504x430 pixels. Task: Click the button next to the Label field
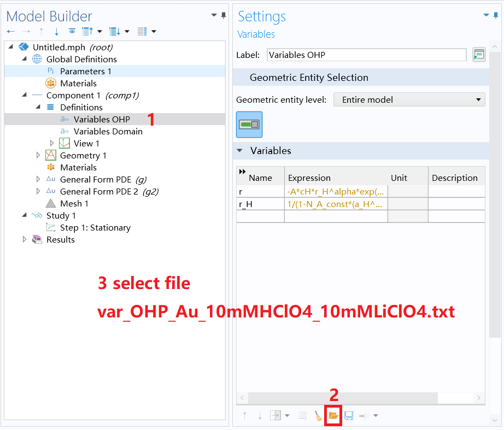pyautogui.click(x=479, y=55)
